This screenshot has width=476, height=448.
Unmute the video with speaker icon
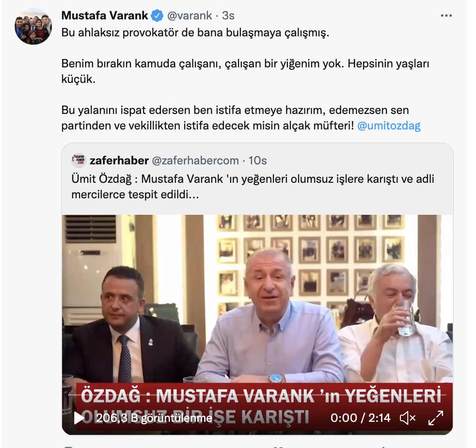(x=407, y=418)
